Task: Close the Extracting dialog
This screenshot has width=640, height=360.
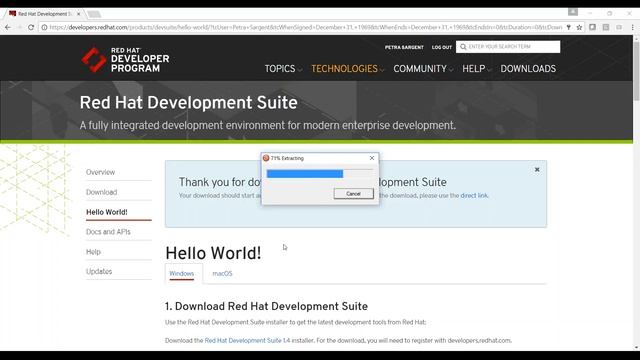Action: (372, 158)
